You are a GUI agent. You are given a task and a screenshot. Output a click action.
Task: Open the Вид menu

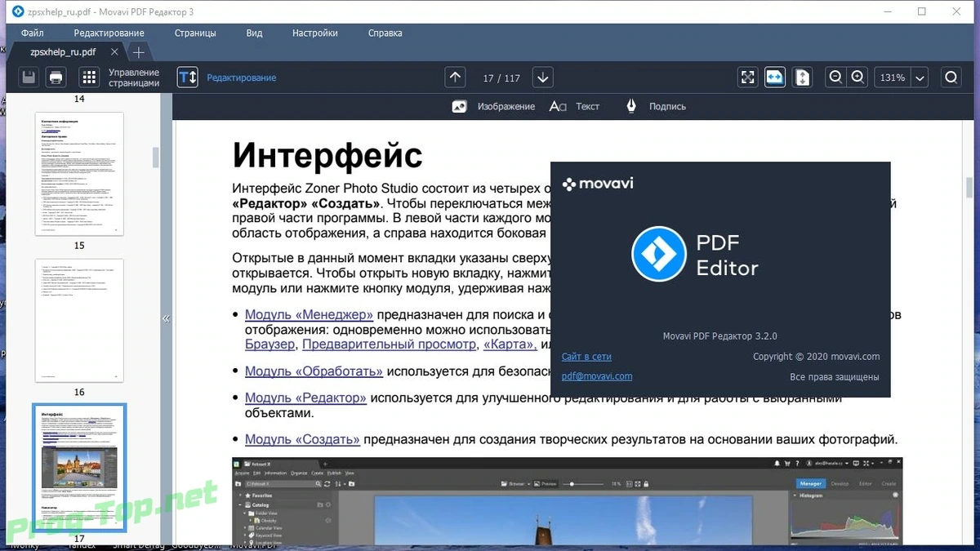[x=254, y=33]
